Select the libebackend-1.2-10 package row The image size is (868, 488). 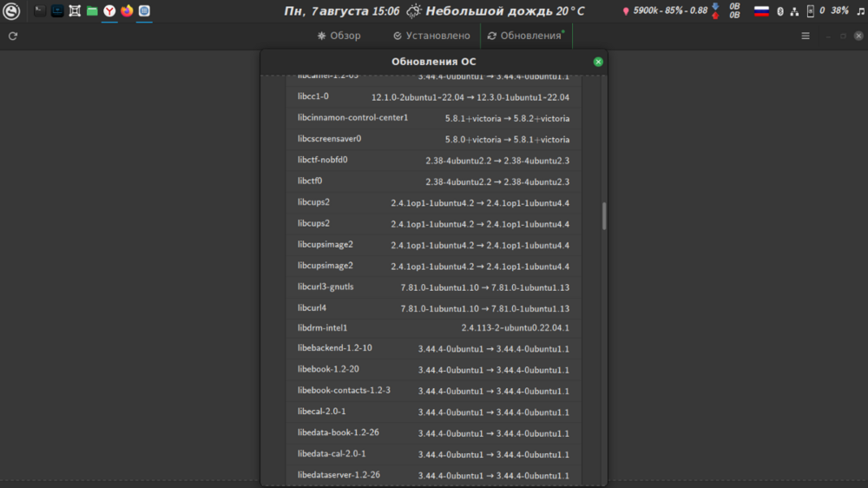(x=433, y=348)
